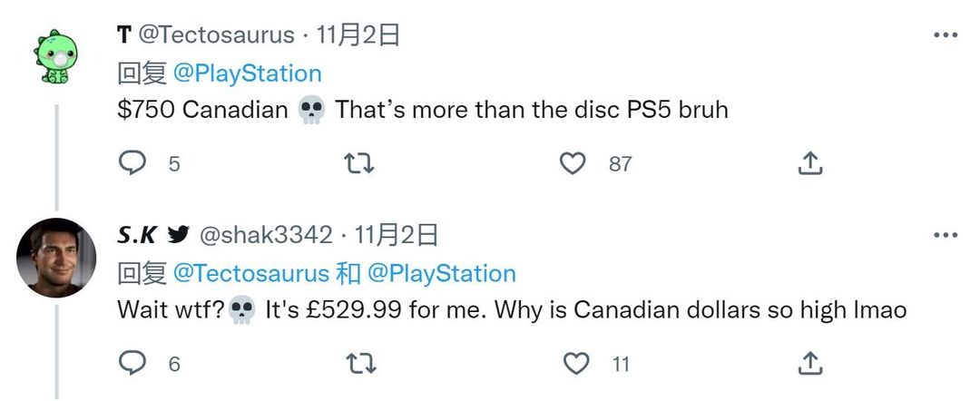
Task: Share the Tectosaurus tweet
Action: point(810,163)
